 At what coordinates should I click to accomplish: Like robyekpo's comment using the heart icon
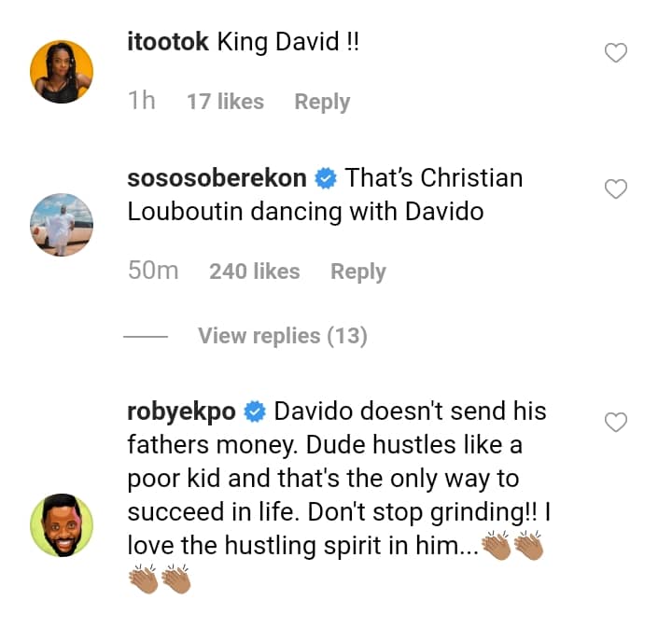616,424
